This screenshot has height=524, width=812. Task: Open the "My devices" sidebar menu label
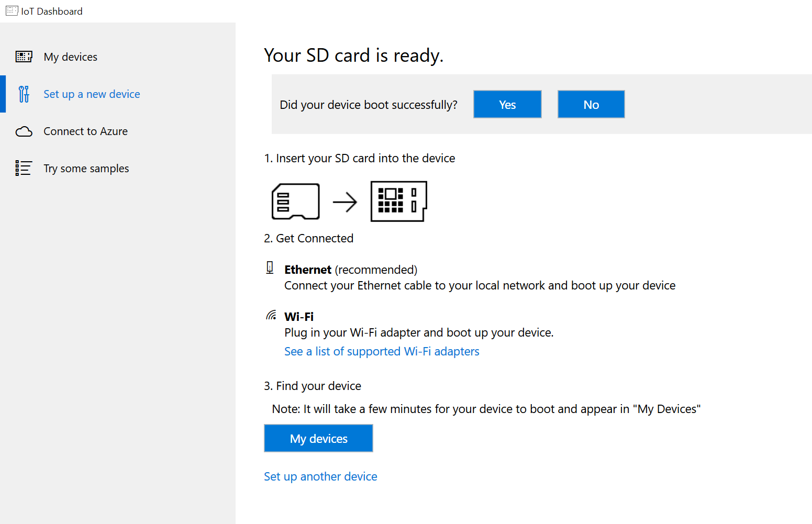(71, 57)
